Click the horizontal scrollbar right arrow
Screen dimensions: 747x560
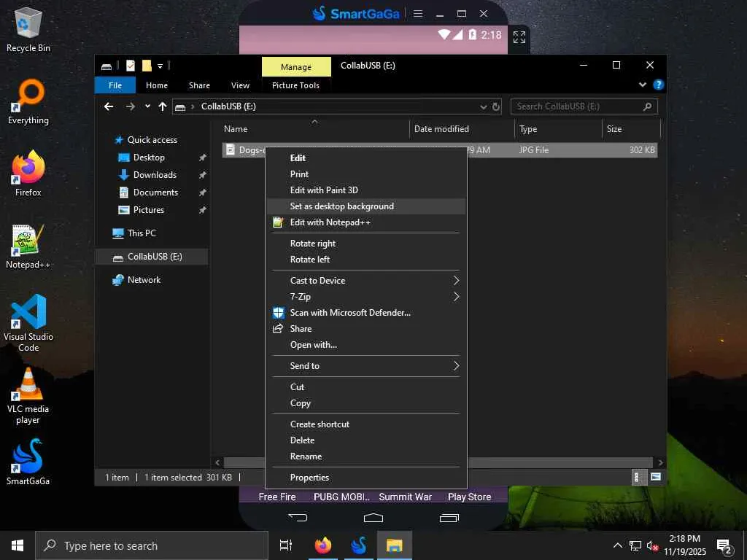tap(659, 462)
